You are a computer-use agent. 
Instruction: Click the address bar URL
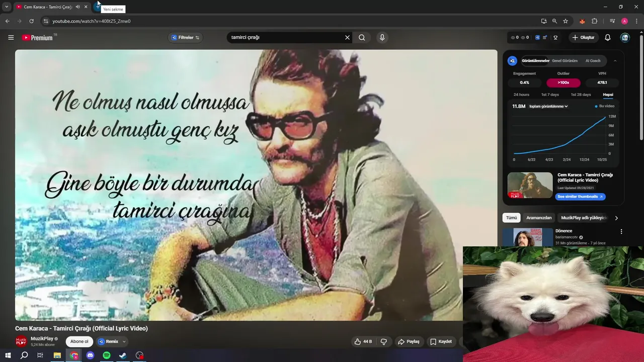point(92,21)
